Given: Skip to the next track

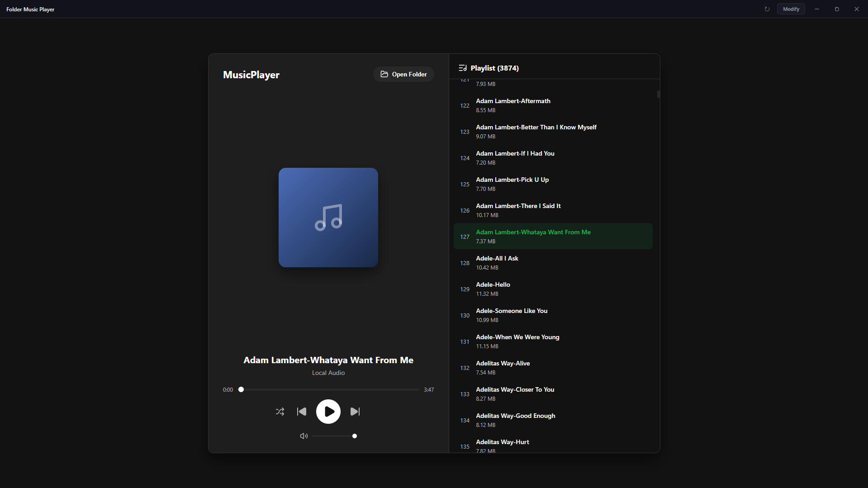Looking at the screenshot, I should tap(355, 412).
